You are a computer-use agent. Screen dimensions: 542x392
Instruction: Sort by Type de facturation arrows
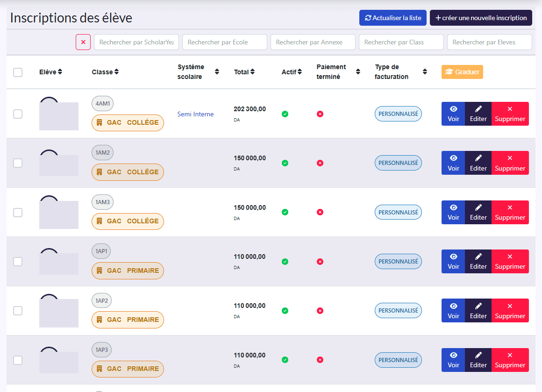(x=425, y=71)
